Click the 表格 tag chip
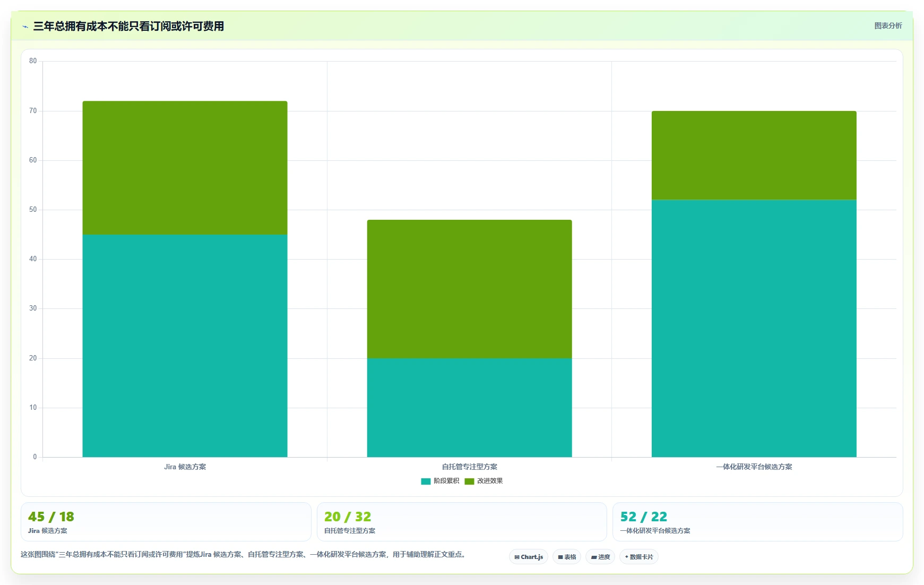Image resolution: width=924 pixels, height=585 pixels. click(x=567, y=557)
